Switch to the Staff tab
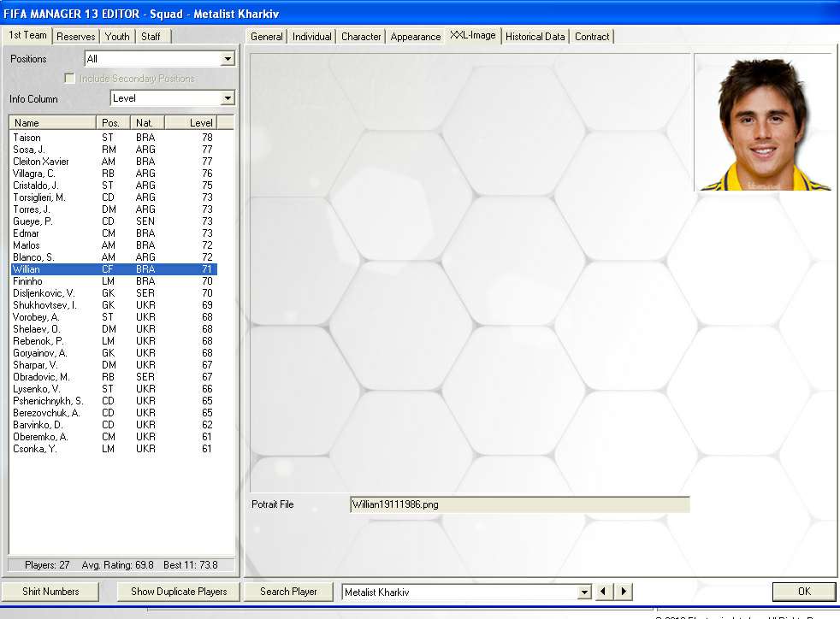This screenshot has width=840, height=619. point(151,36)
